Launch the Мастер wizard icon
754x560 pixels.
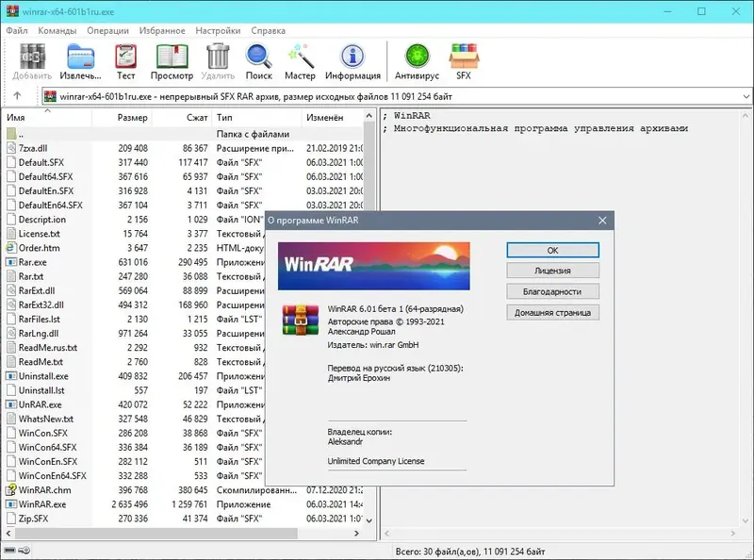(x=301, y=57)
